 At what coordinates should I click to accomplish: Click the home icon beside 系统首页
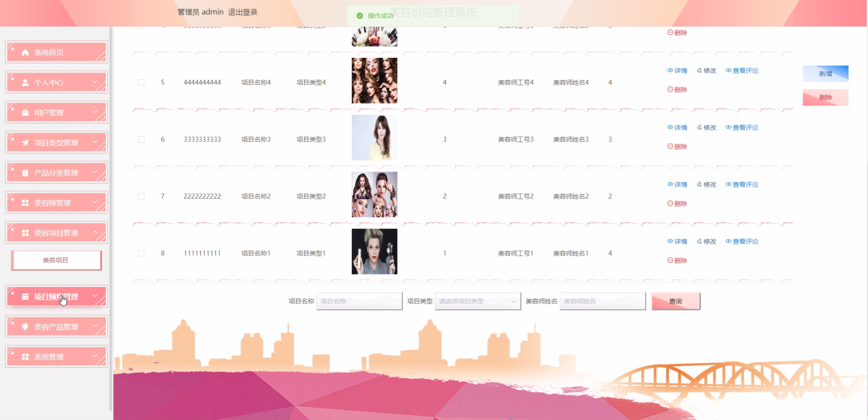click(x=25, y=52)
